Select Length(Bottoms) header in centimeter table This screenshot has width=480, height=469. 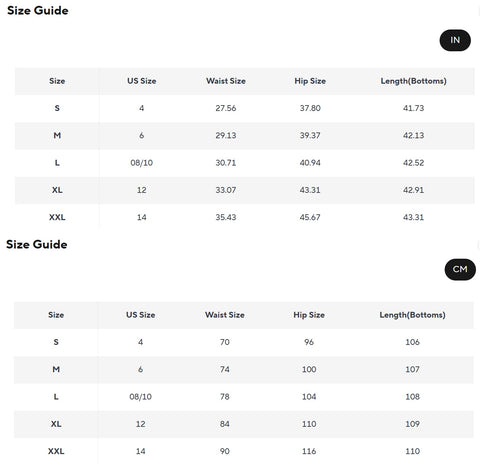[x=412, y=315]
